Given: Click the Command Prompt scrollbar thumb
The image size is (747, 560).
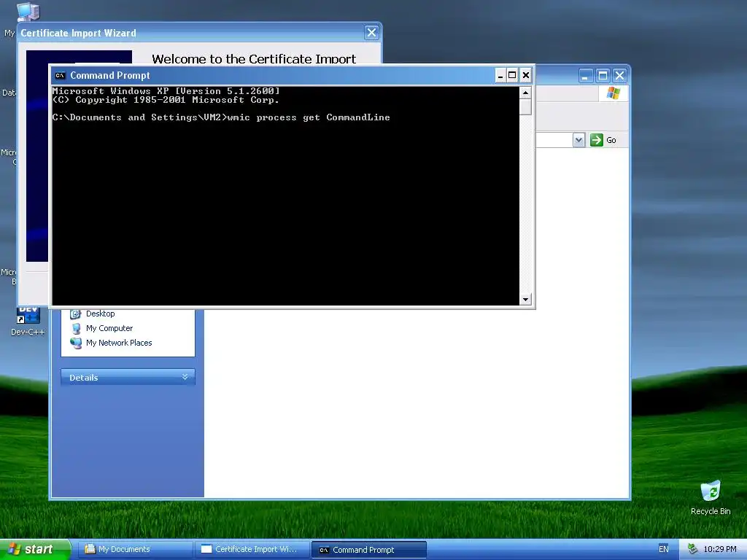Looking at the screenshot, I should click(x=525, y=106).
